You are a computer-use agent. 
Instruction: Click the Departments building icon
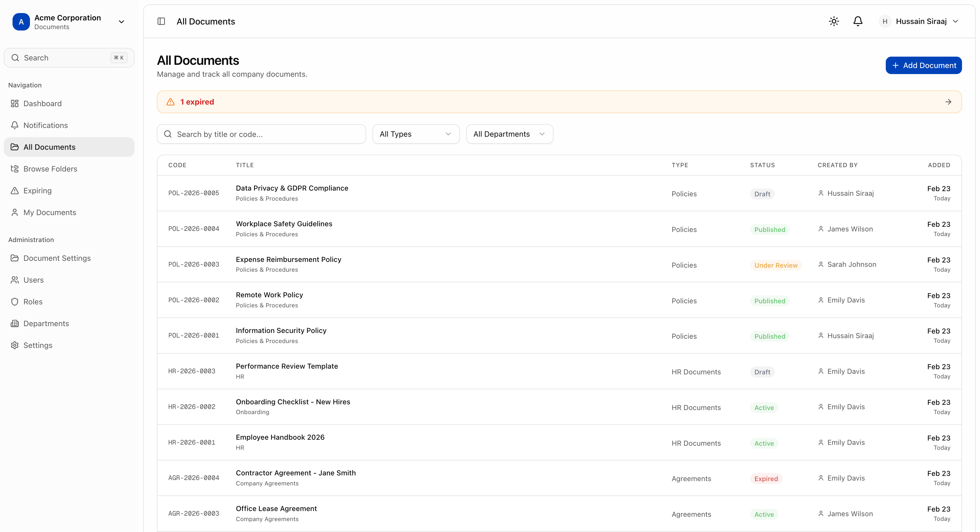point(14,324)
